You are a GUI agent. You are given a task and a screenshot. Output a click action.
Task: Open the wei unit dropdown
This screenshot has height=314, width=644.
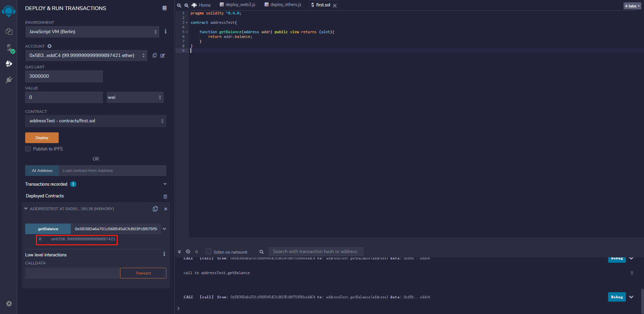click(135, 97)
